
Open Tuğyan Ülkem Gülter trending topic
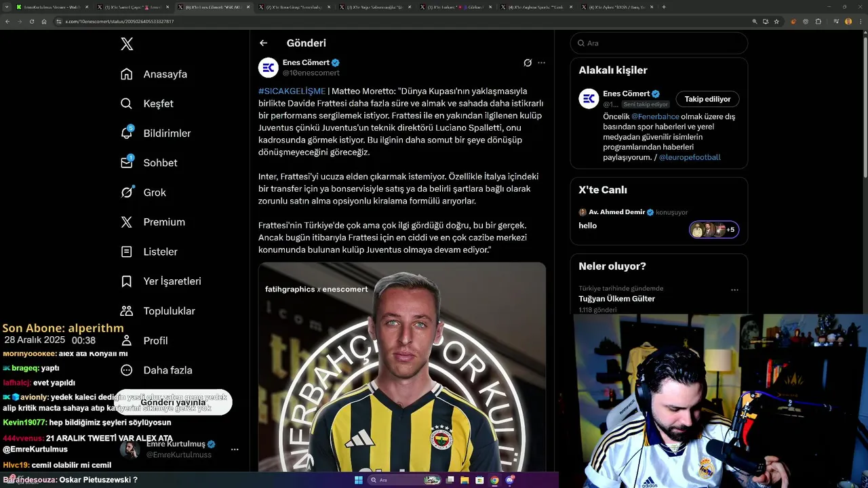tap(616, 299)
